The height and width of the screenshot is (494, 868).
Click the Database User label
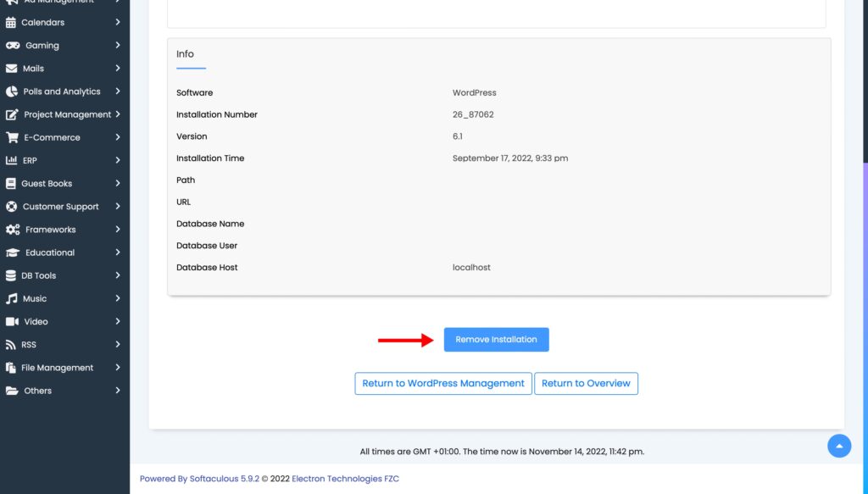point(207,246)
